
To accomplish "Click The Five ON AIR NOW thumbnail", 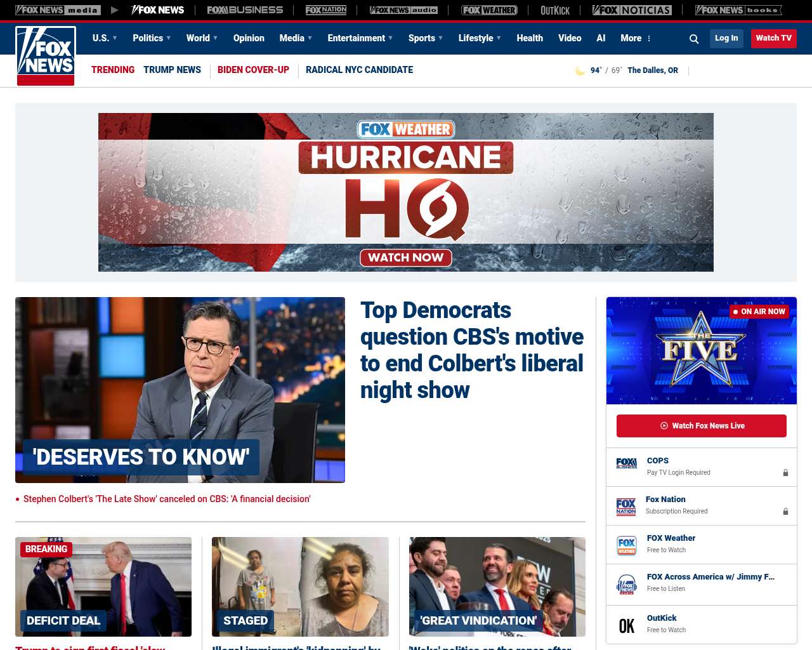I will click(702, 350).
